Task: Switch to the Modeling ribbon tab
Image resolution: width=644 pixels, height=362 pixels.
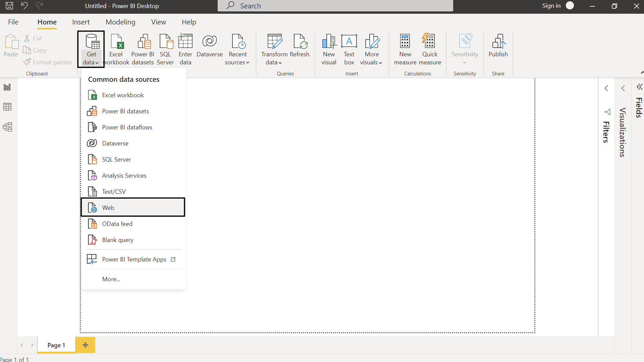Action: [x=120, y=22]
